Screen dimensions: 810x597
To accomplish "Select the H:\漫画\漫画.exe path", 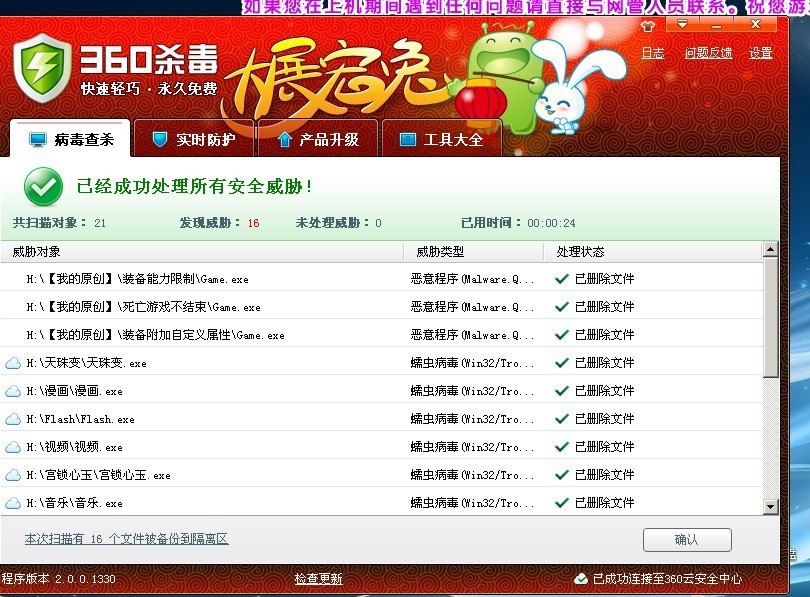I will pyautogui.click(x=74, y=391).
